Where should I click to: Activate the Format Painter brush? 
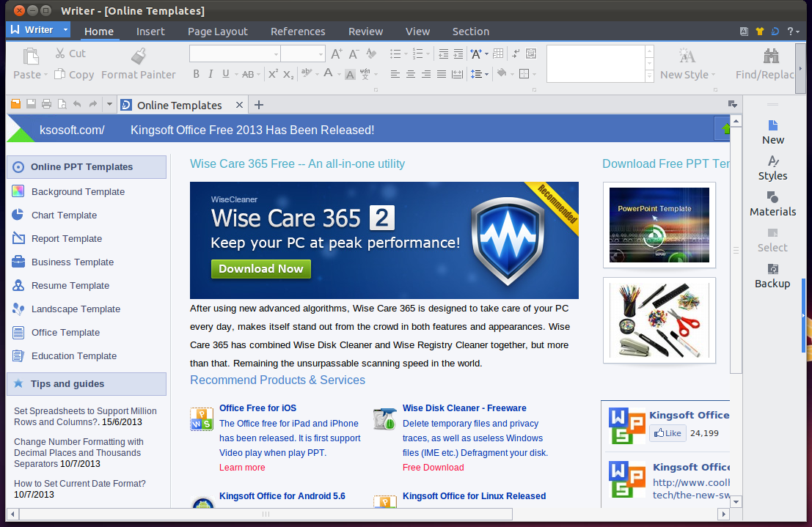pyautogui.click(x=139, y=56)
